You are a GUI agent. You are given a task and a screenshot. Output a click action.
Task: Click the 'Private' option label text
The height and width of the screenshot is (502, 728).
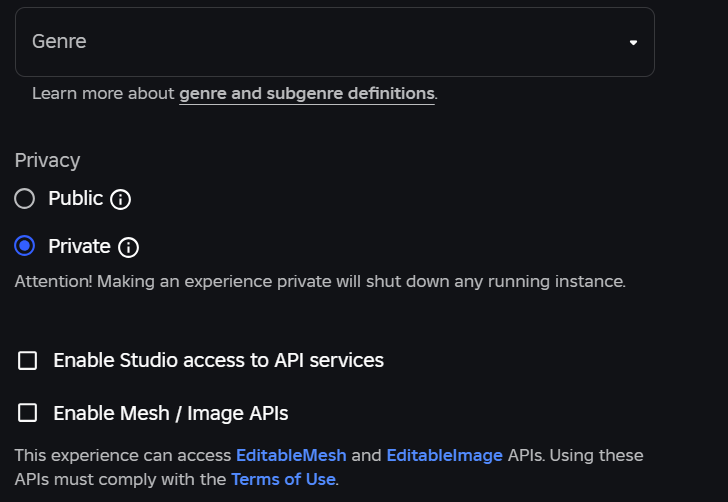tap(79, 246)
